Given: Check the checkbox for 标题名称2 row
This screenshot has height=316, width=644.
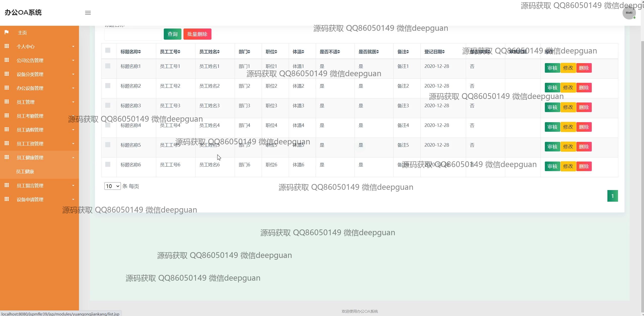Looking at the screenshot, I should point(108,86).
